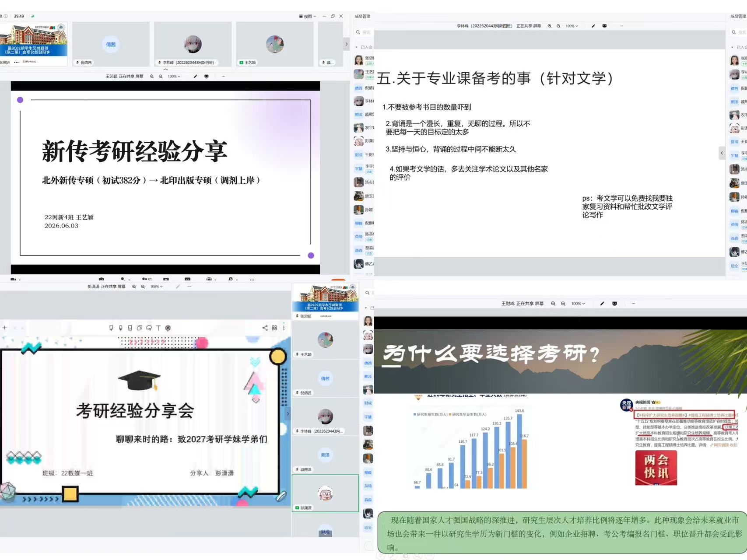Click the 考研经验分享会 slide title
This screenshot has width=747, height=560.
[135, 410]
